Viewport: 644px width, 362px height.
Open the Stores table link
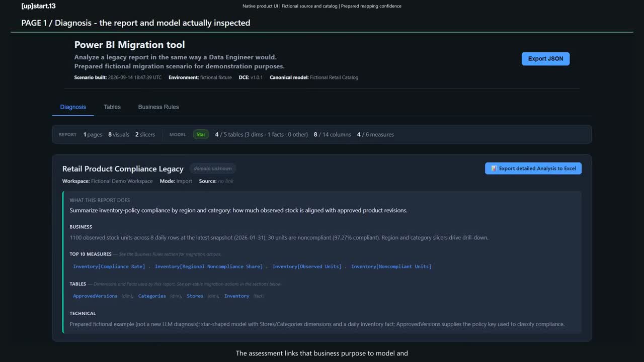tap(195, 296)
